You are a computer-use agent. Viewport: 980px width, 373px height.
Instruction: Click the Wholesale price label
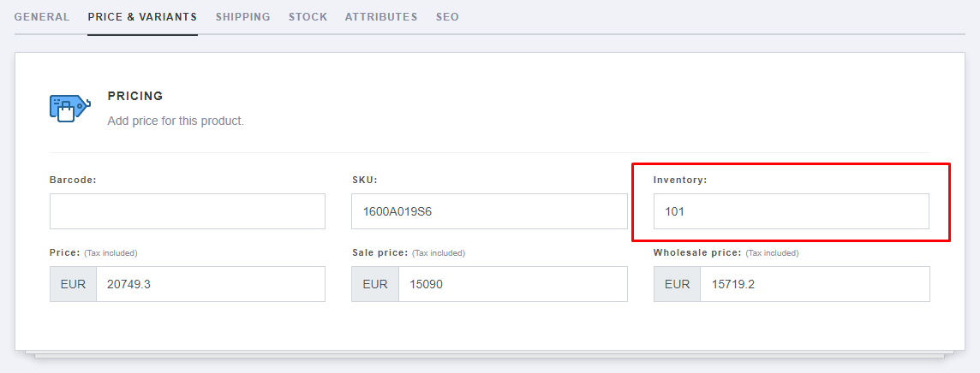point(697,252)
